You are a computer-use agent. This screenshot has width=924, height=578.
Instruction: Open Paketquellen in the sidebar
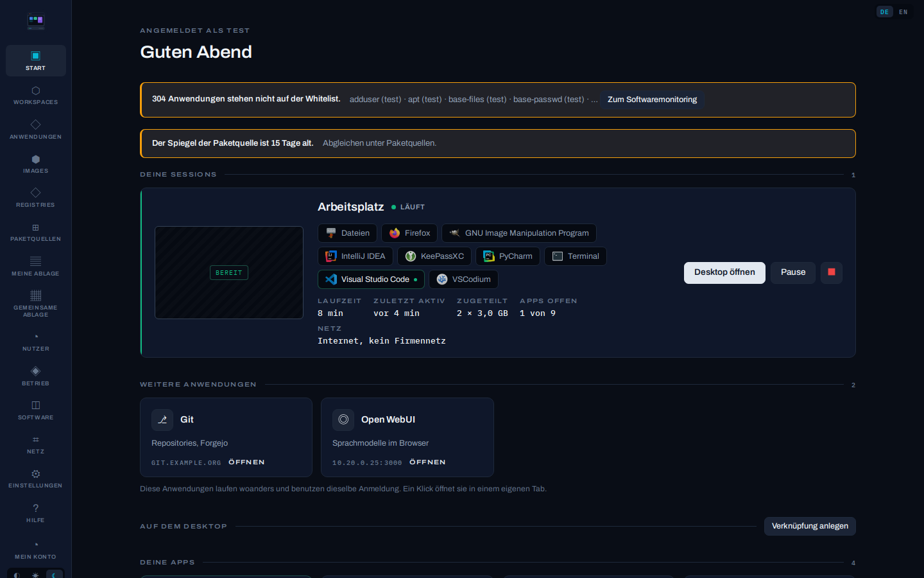point(36,232)
